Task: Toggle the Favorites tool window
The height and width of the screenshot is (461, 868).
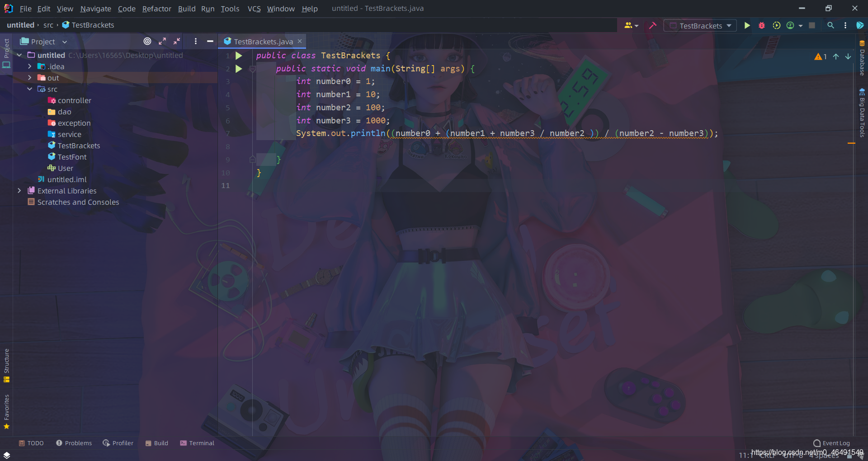Action: point(6,412)
